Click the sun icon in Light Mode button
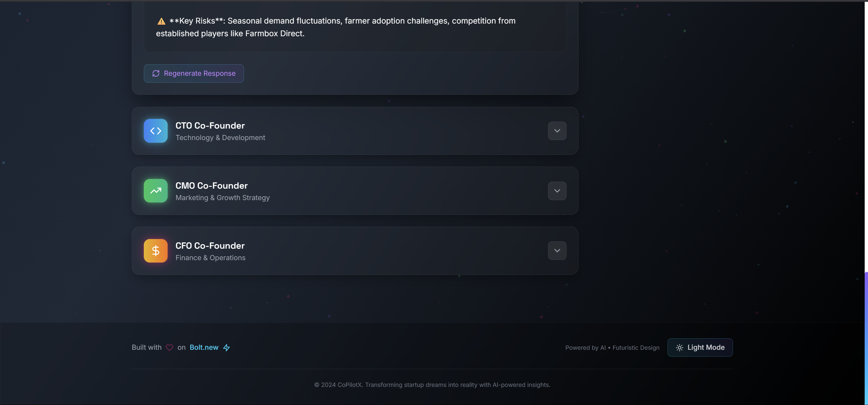The image size is (868, 405). (679, 347)
